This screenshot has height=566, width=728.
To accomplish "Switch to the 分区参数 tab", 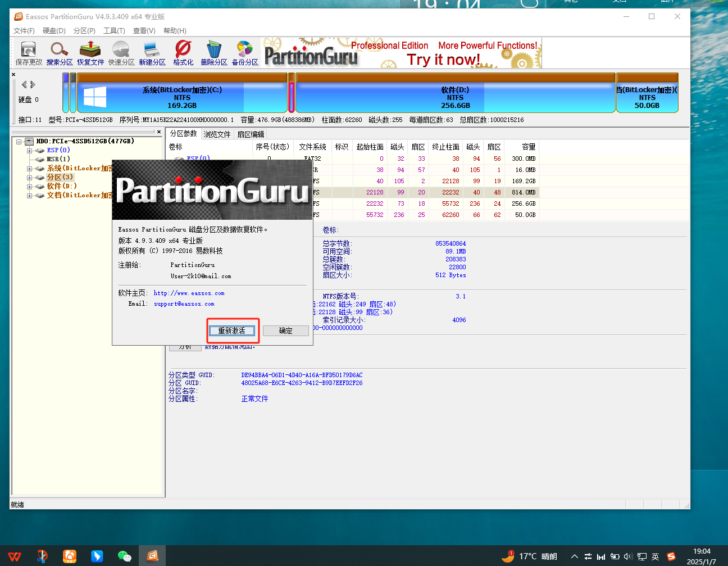I will tap(183, 133).
